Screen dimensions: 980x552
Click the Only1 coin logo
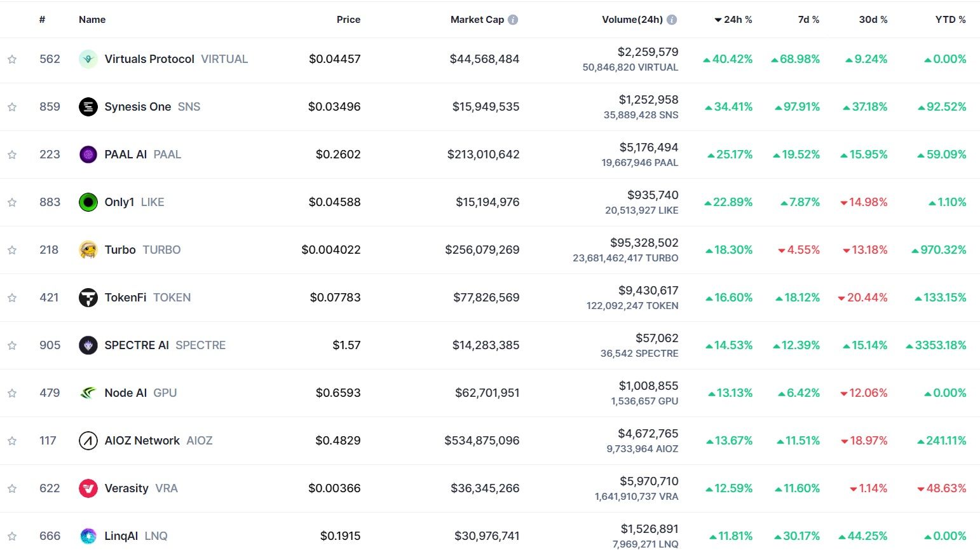pos(88,202)
